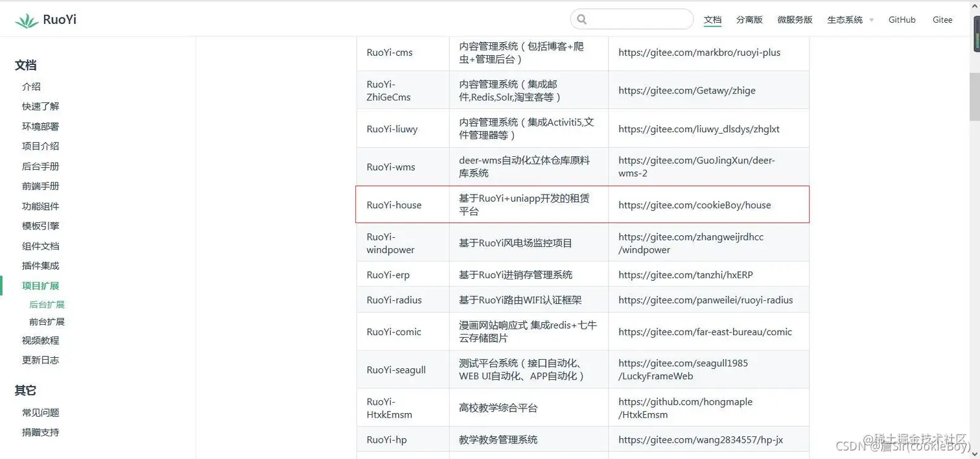Open the 文档 nav item

coord(713,20)
